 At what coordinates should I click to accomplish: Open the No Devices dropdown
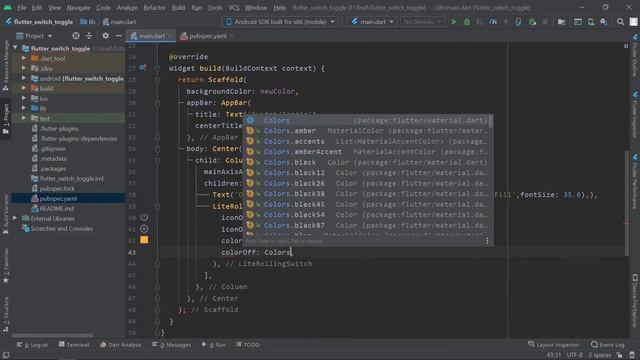[422, 22]
